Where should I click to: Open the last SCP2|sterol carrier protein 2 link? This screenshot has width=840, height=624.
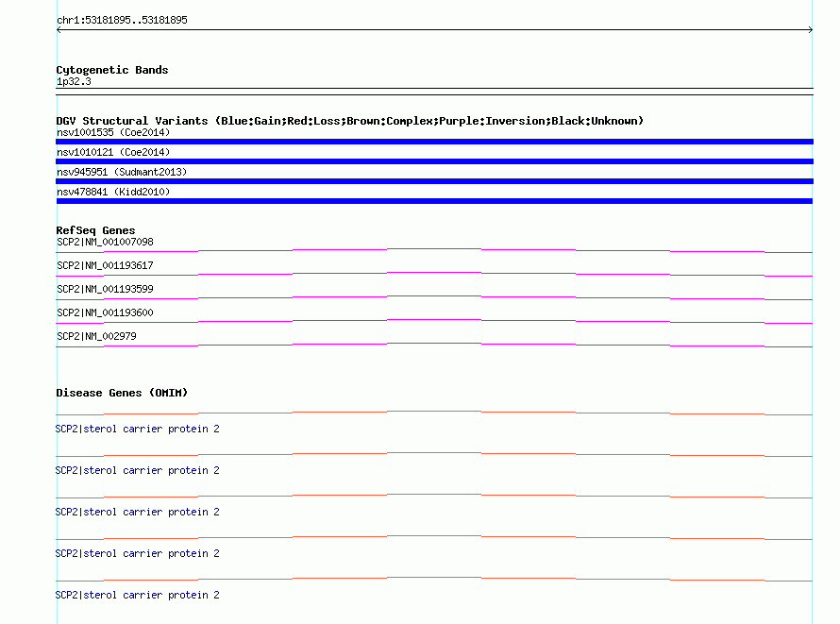pos(137,595)
